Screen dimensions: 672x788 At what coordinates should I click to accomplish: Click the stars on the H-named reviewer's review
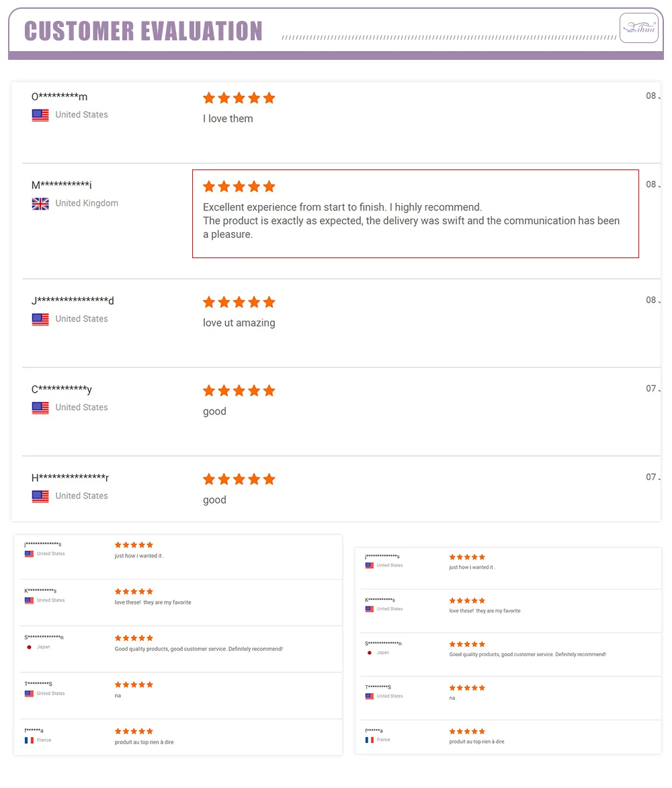[x=239, y=479]
